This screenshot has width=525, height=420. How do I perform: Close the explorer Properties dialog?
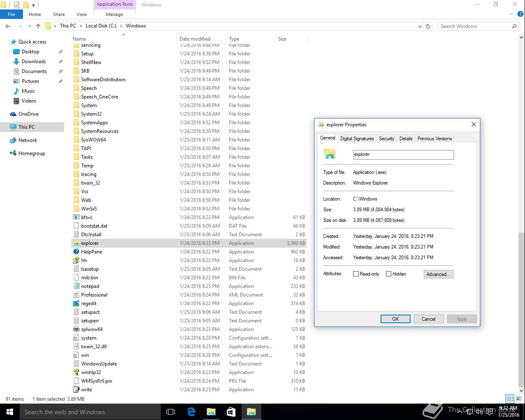(x=474, y=124)
